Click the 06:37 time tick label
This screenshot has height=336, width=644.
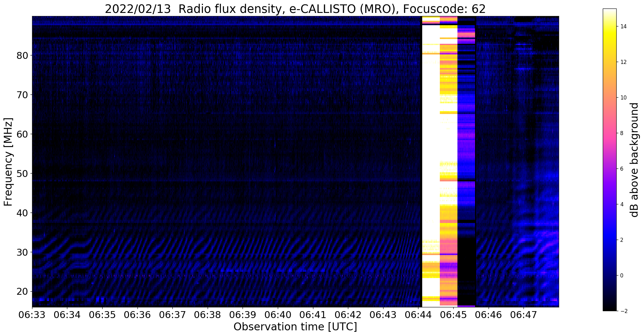click(172, 314)
